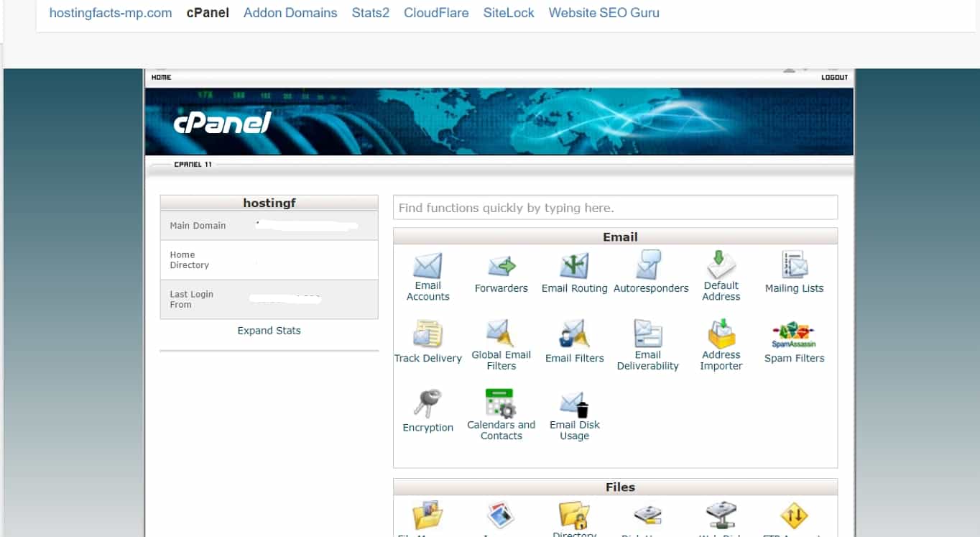This screenshot has width=980, height=537.
Task: Click the hostingf account stats header
Action: click(269, 203)
